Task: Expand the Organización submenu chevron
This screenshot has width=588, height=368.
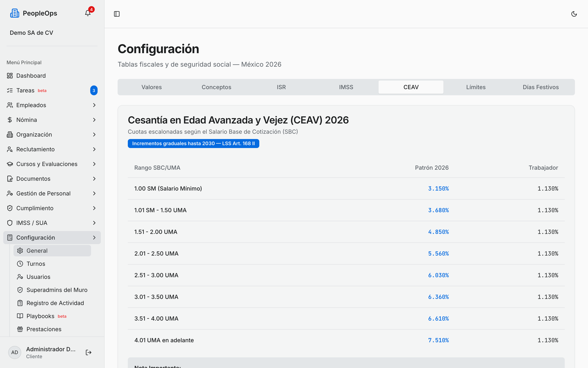Action: click(x=94, y=135)
